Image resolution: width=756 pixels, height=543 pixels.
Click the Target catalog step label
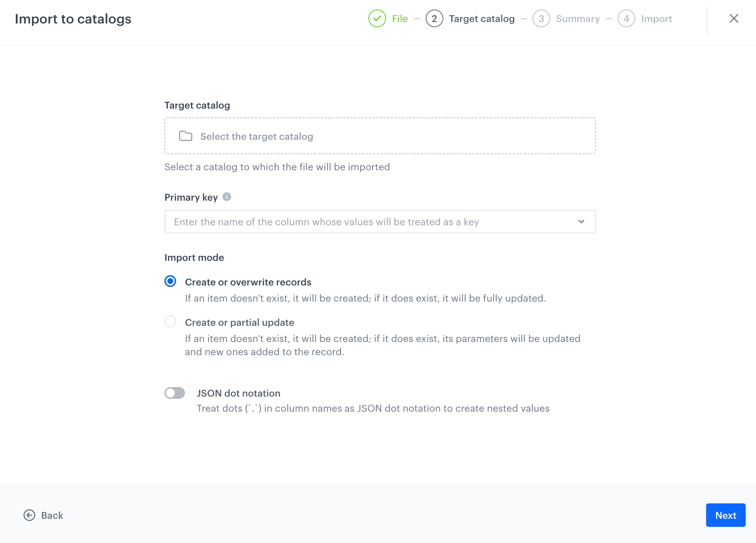click(x=481, y=19)
